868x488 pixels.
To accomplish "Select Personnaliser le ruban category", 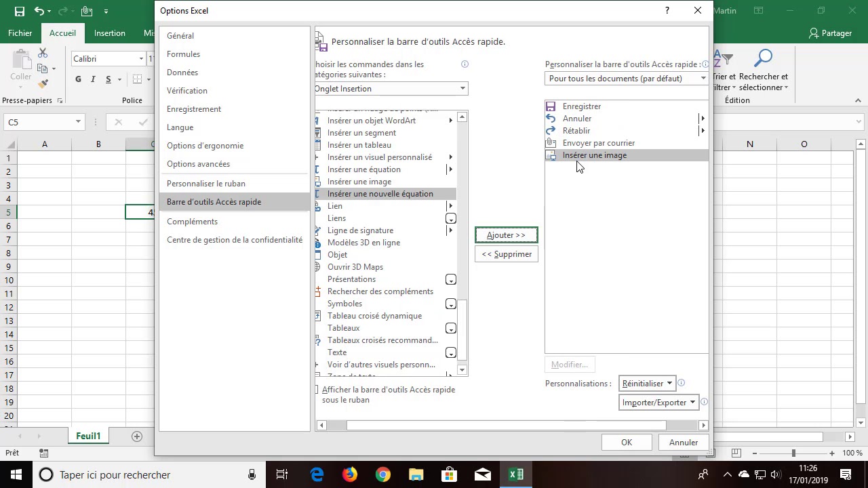I will pos(234,184).
